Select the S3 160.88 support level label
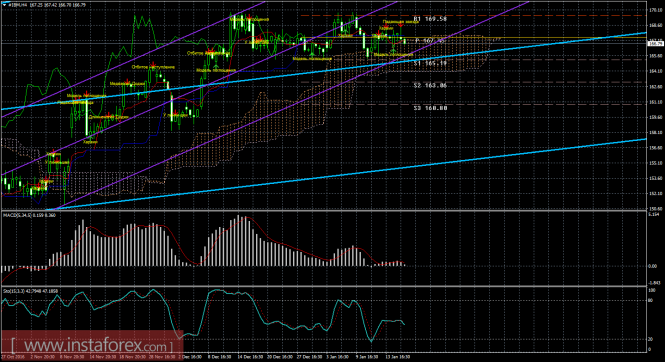 430,108
